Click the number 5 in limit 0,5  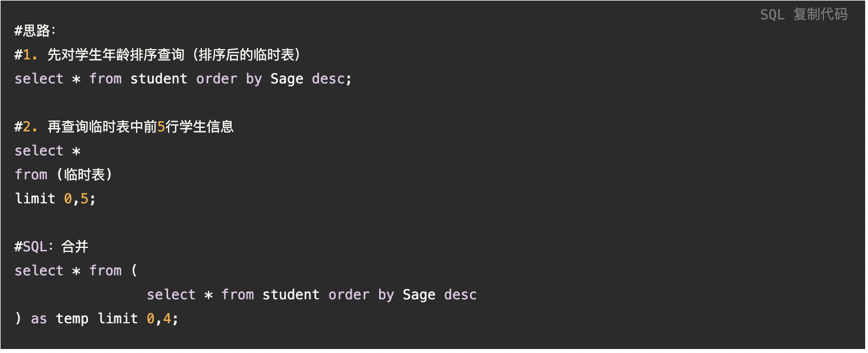85,199
